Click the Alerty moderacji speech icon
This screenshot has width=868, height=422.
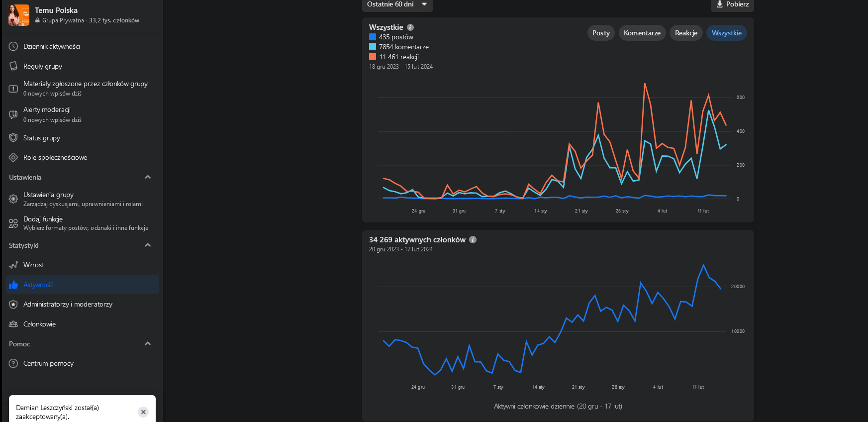pos(13,114)
